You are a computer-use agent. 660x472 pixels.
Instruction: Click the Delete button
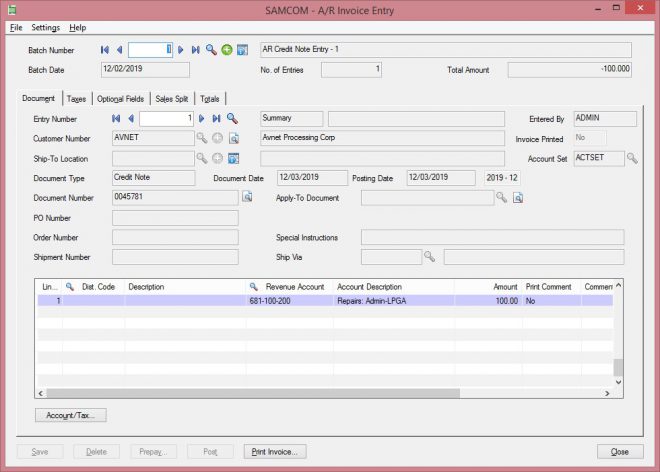[x=96, y=452]
